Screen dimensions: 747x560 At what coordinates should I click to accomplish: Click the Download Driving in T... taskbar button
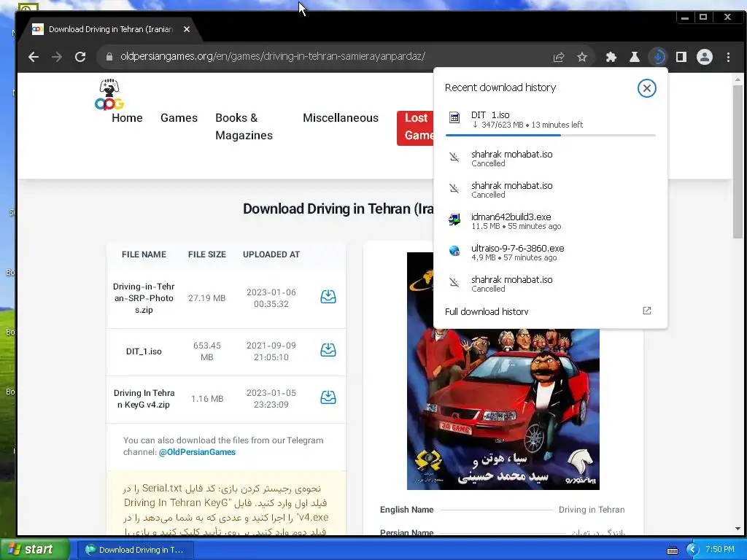point(135,550)
